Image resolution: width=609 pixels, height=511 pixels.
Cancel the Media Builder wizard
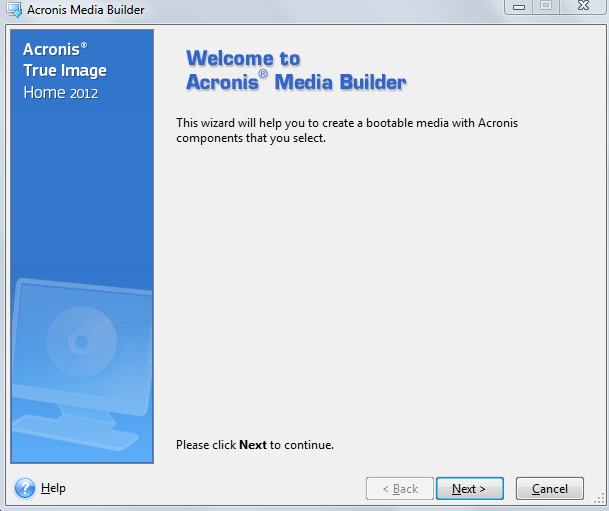click(x=550, y=488)
